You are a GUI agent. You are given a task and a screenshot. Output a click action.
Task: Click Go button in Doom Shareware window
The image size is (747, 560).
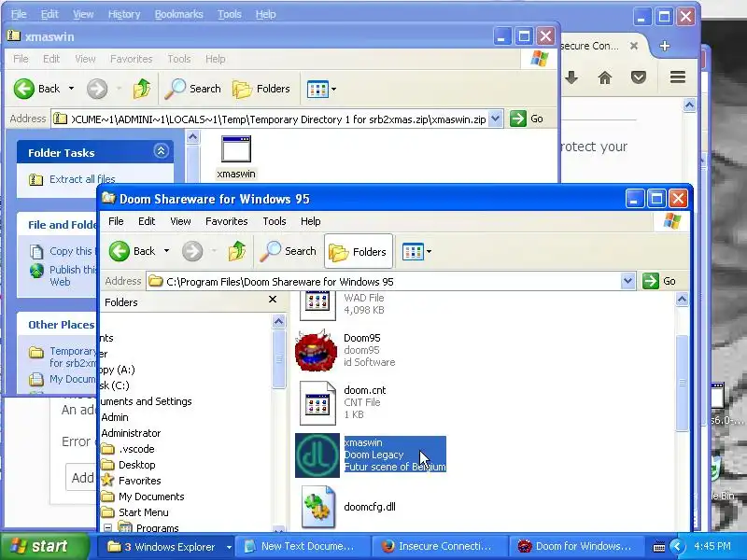[659, 281]
